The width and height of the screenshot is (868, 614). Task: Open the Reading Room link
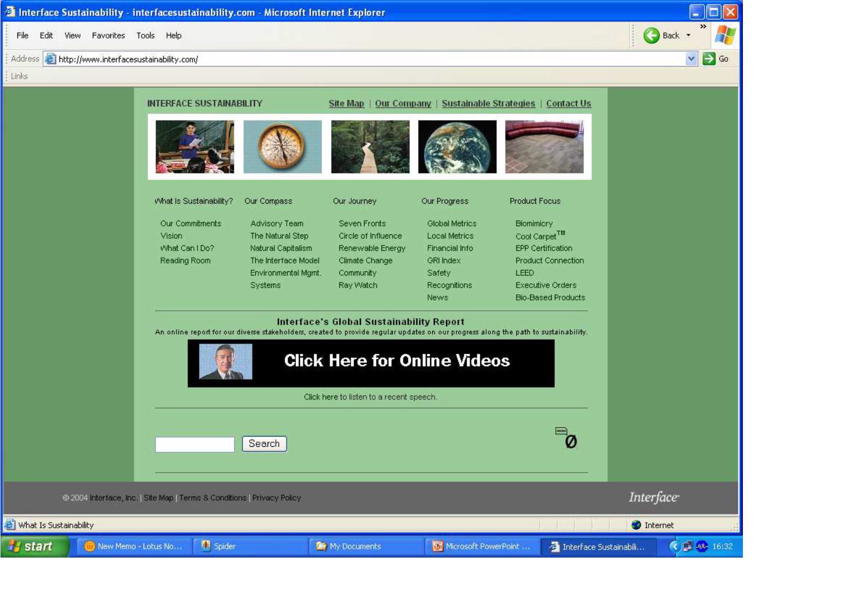coord(185,261)
